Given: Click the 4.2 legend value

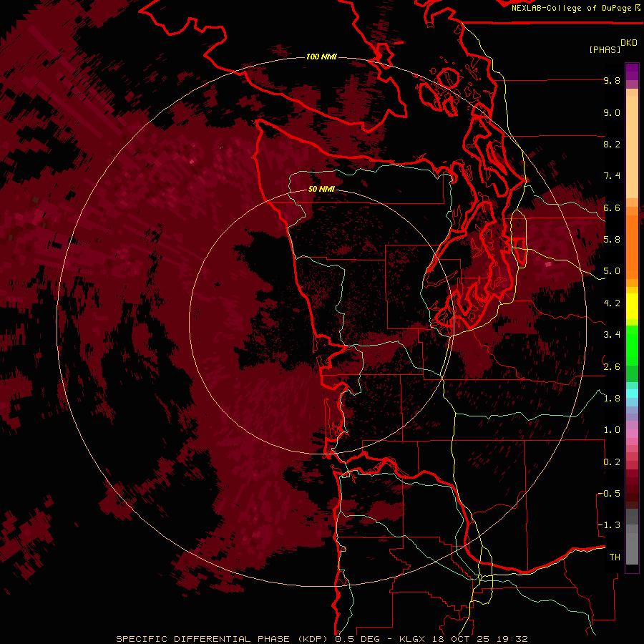Looking at the screenshot, I should tap(612, 303).
